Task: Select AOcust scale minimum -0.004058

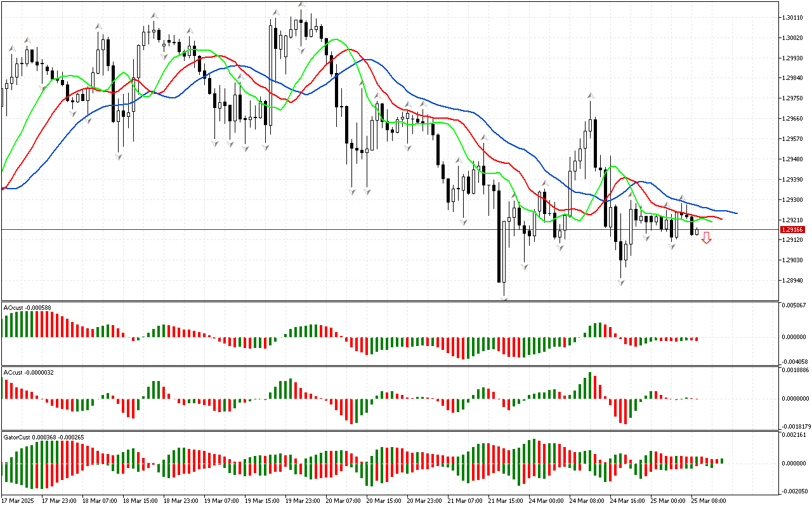Action: pos(794,361)
